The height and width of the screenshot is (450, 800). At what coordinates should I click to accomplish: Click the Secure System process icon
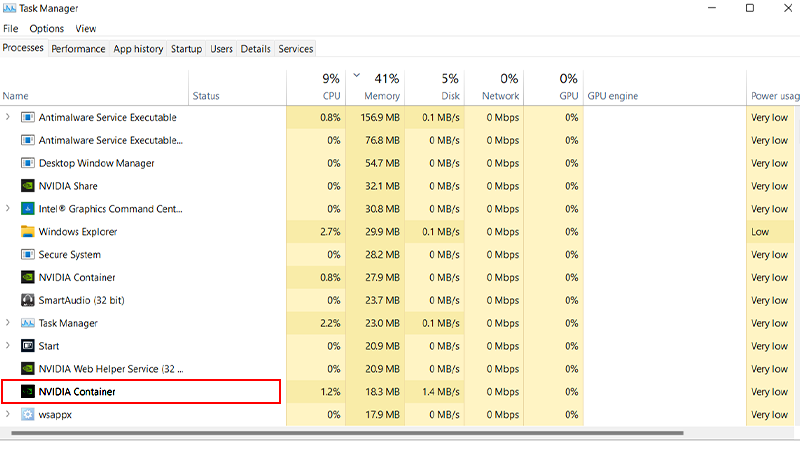coord(28,255)
